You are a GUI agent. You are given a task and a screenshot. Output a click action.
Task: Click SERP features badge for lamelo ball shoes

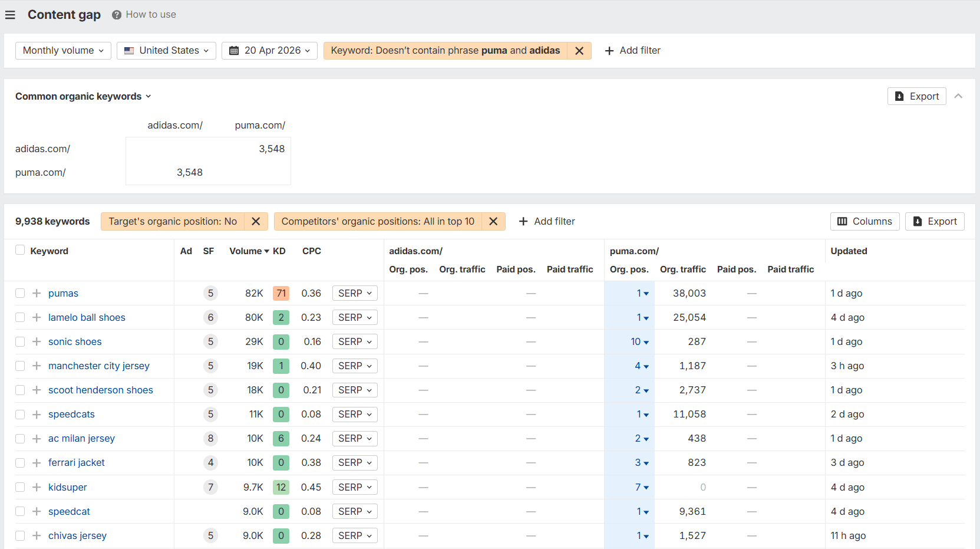(x=210, y=317)
